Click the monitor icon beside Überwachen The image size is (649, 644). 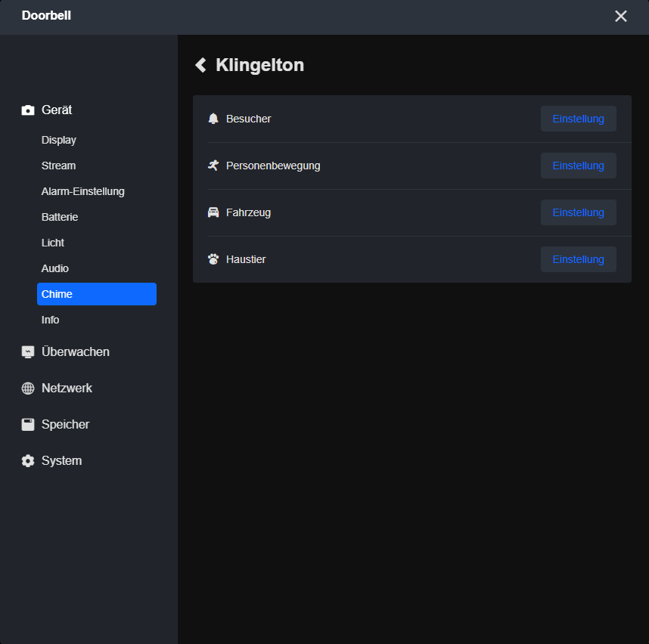tap(28, 352)
